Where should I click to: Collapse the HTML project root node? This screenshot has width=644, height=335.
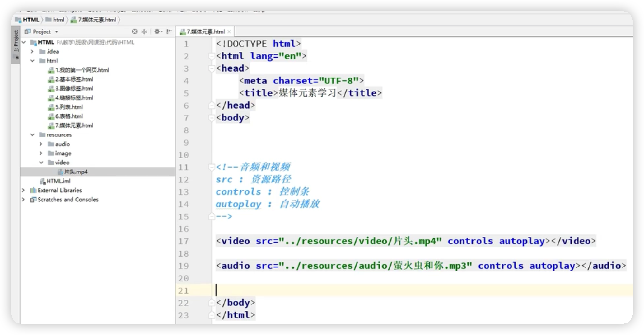click(x=24, y=42)
